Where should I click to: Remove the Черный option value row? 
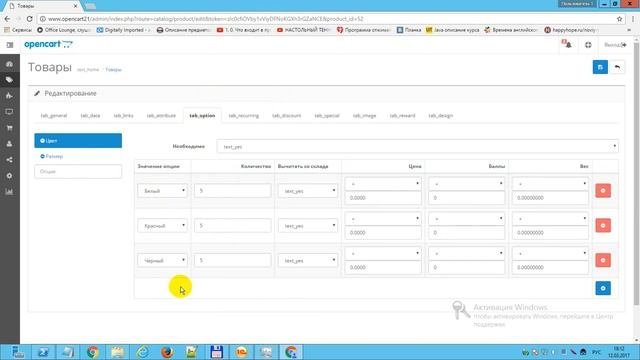point(603,260)
